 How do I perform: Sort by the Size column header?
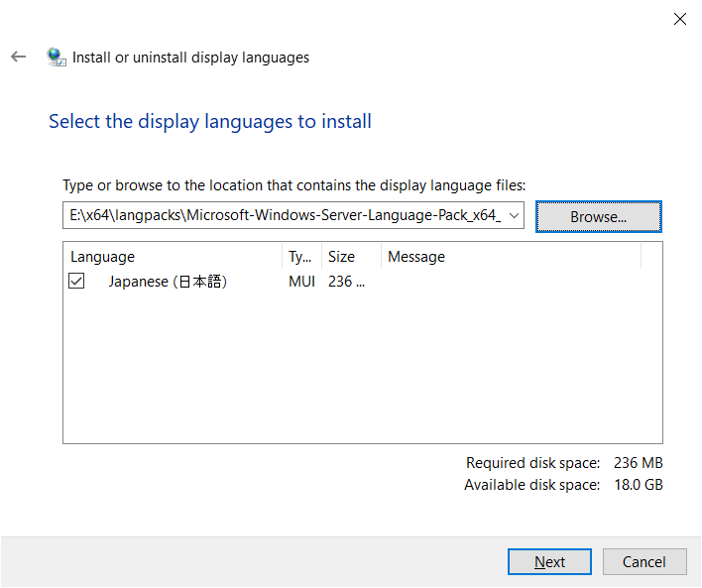[351, 257]
